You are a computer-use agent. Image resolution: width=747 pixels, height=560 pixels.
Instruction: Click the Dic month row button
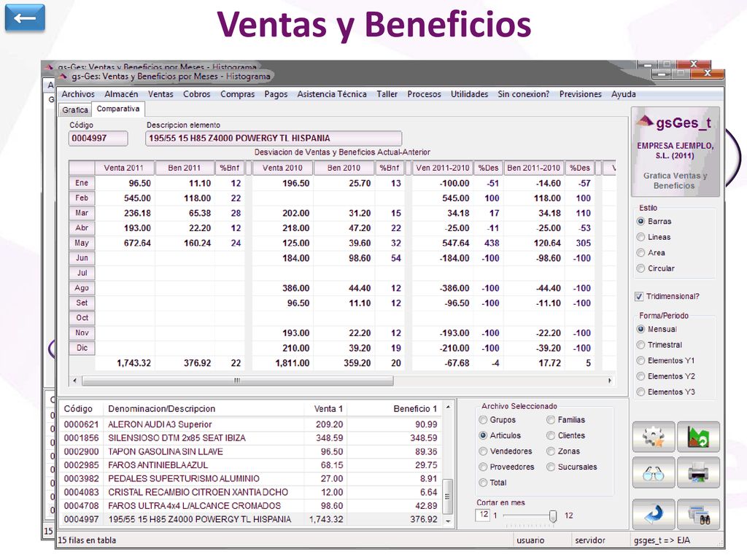coord(82,348)
